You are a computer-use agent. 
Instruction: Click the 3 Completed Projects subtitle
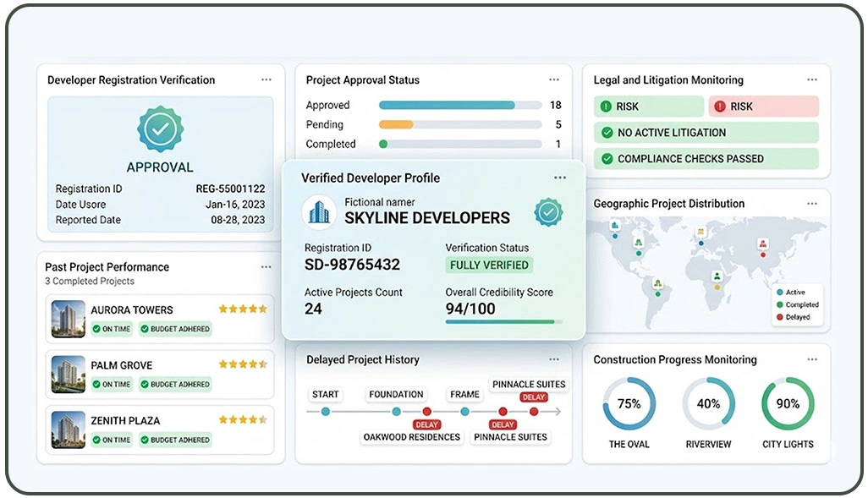(x=90, y=281)
